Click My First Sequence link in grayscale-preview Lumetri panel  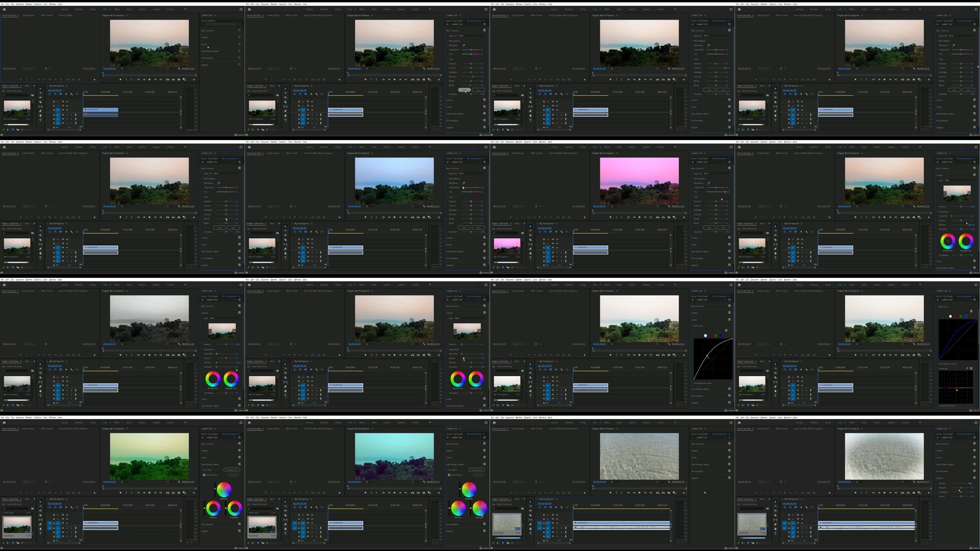[231, 296]
